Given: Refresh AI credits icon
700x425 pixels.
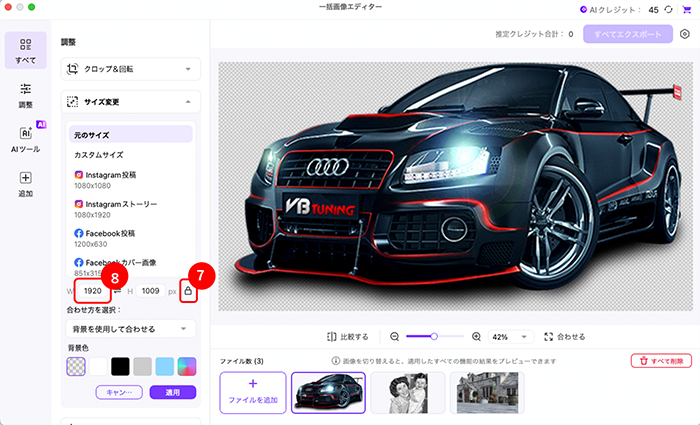Looking at the screenshot, I should 668,9.
